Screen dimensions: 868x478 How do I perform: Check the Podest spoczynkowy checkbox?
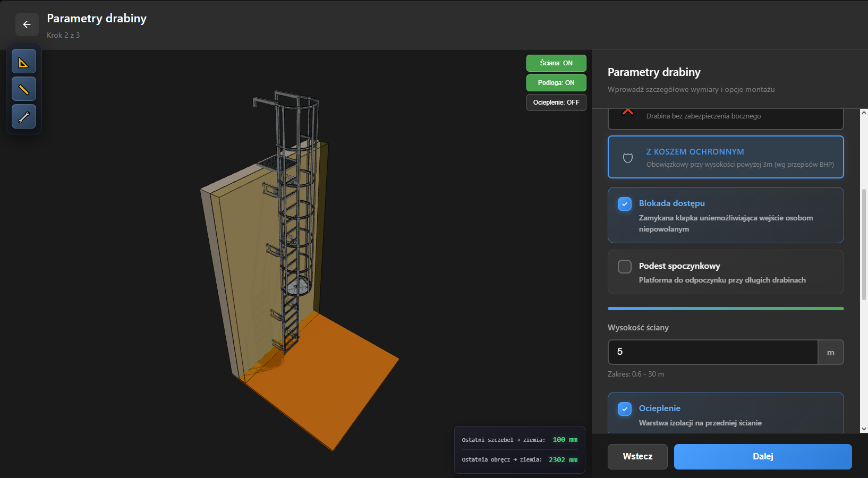click(625, 267)
